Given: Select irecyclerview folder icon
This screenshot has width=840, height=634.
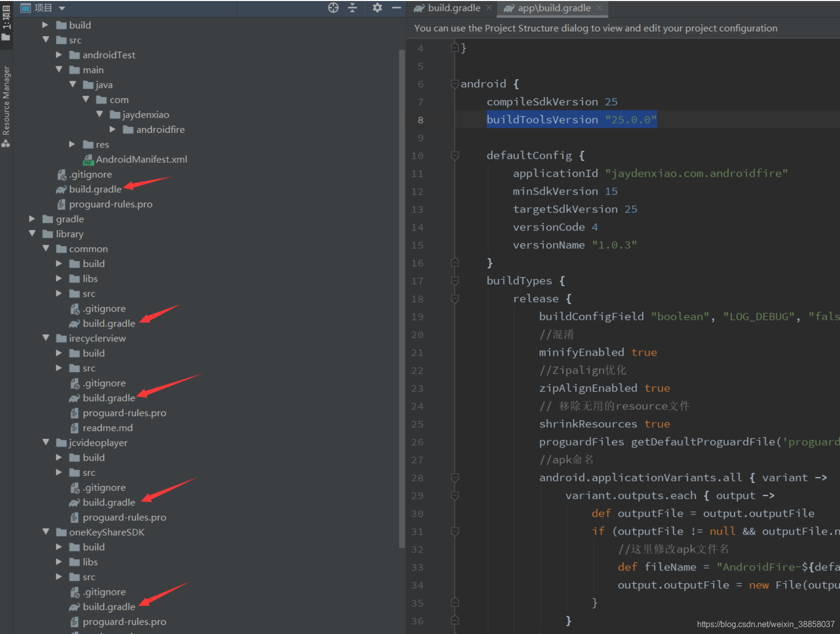Looking at the screenshot, I should pyautogui.click(x=61, y=338).
